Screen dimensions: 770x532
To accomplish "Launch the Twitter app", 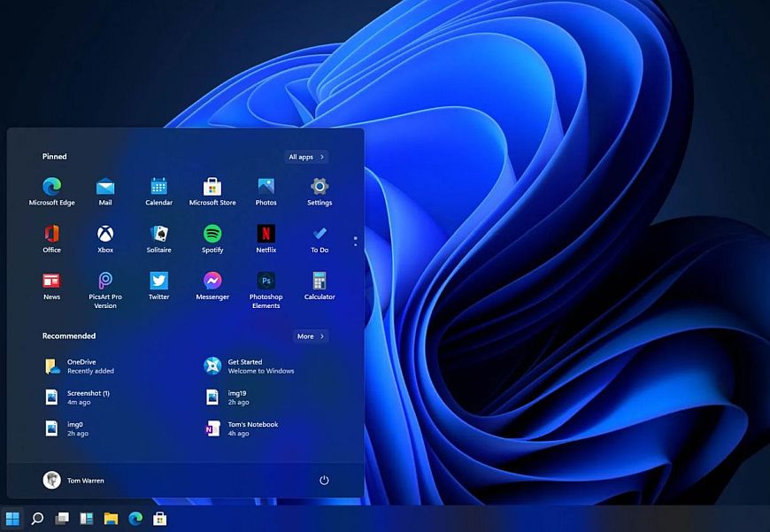I will [x=158, y=286].
